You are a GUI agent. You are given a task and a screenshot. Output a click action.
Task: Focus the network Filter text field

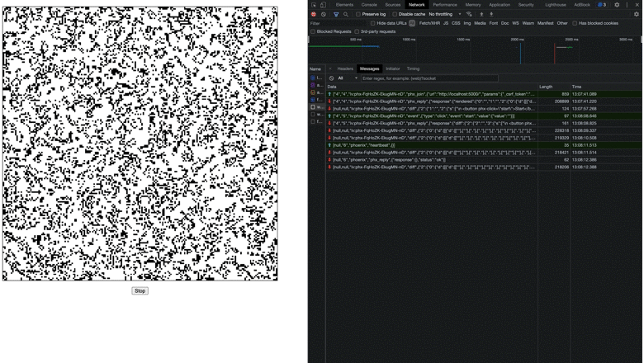tap(338, 23)
